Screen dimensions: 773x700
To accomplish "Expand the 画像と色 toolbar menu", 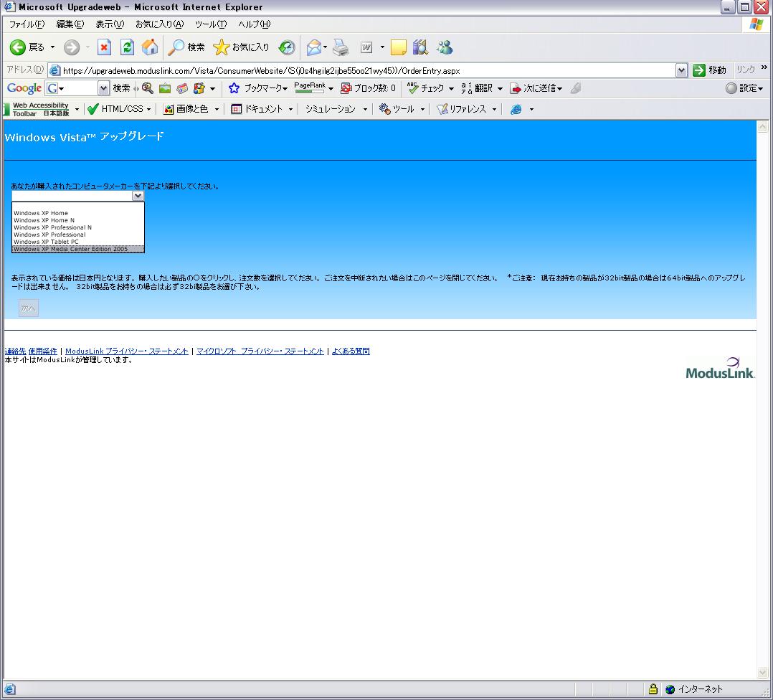I will pos(217,110).
